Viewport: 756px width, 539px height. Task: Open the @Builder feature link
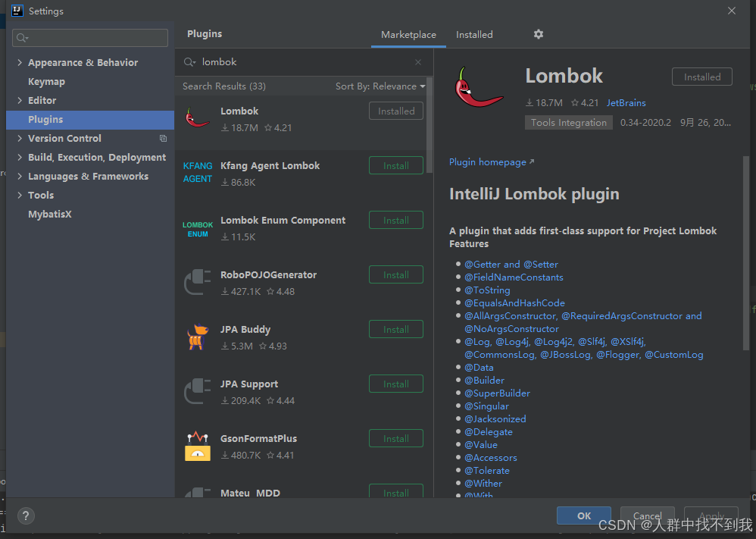point(484,381)
